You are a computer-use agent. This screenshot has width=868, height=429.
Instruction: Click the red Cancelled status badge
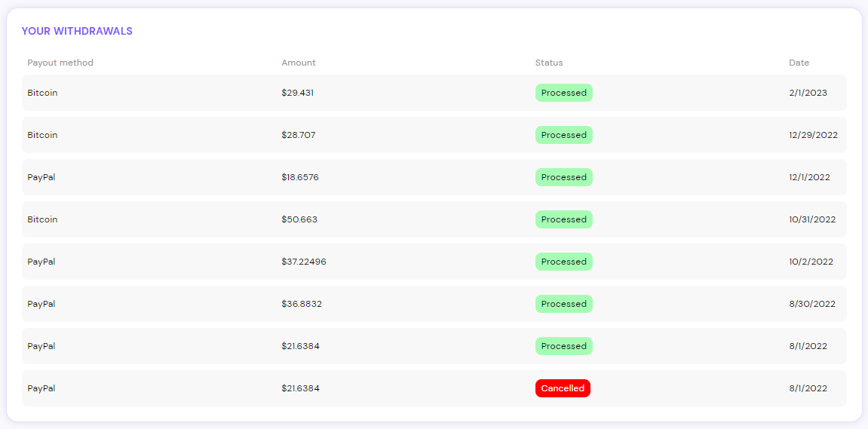(x=563, y=388)
